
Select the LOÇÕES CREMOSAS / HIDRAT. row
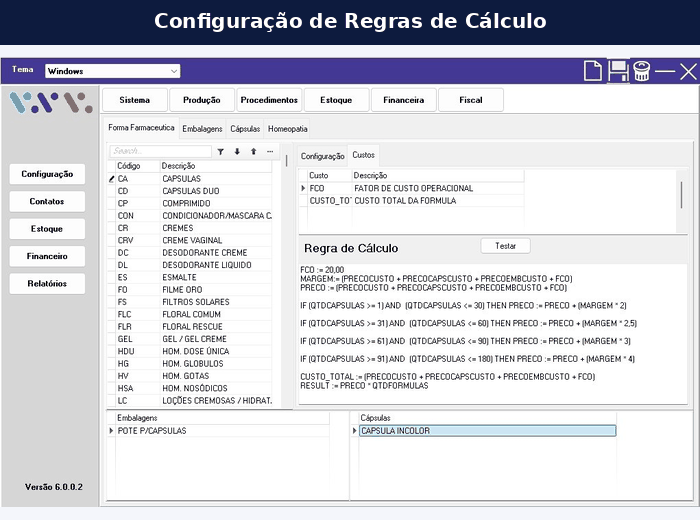pyautogui.click(x=190, y=401)
